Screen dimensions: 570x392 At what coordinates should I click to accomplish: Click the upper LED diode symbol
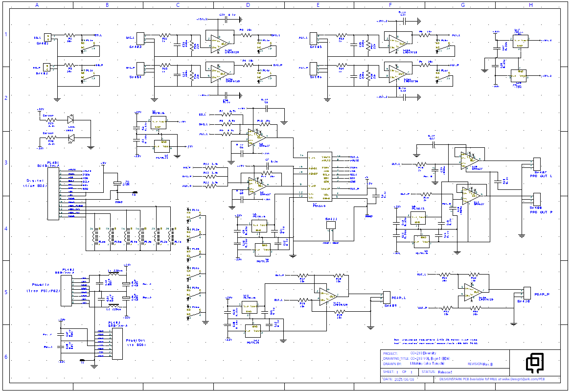click(x=71, y=119)
